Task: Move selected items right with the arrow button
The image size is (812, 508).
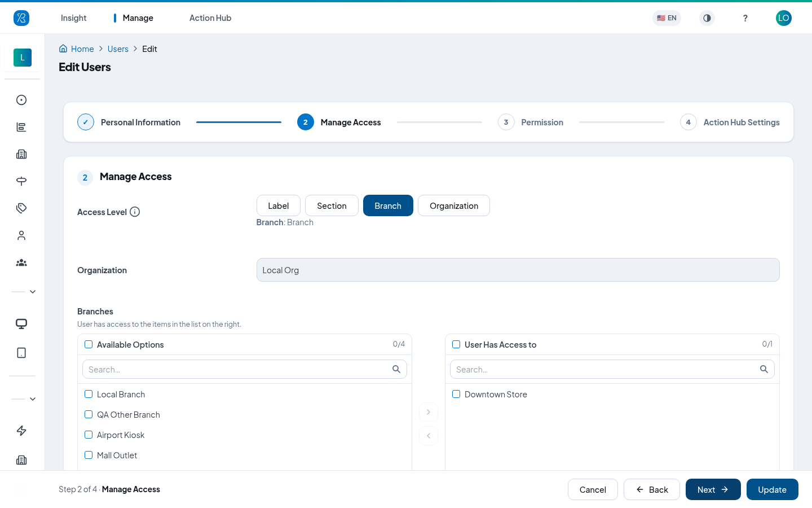Action: point(429,412)
